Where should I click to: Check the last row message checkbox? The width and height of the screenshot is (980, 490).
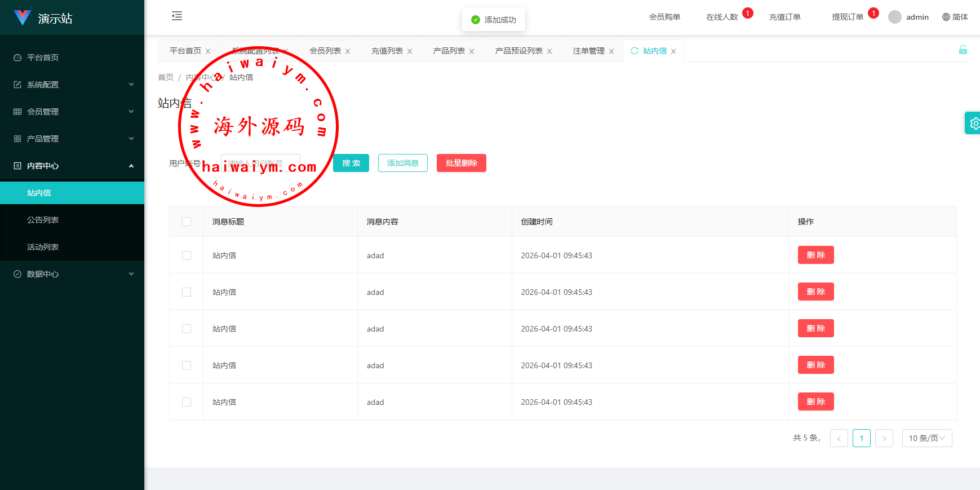[x=187, y=402]
